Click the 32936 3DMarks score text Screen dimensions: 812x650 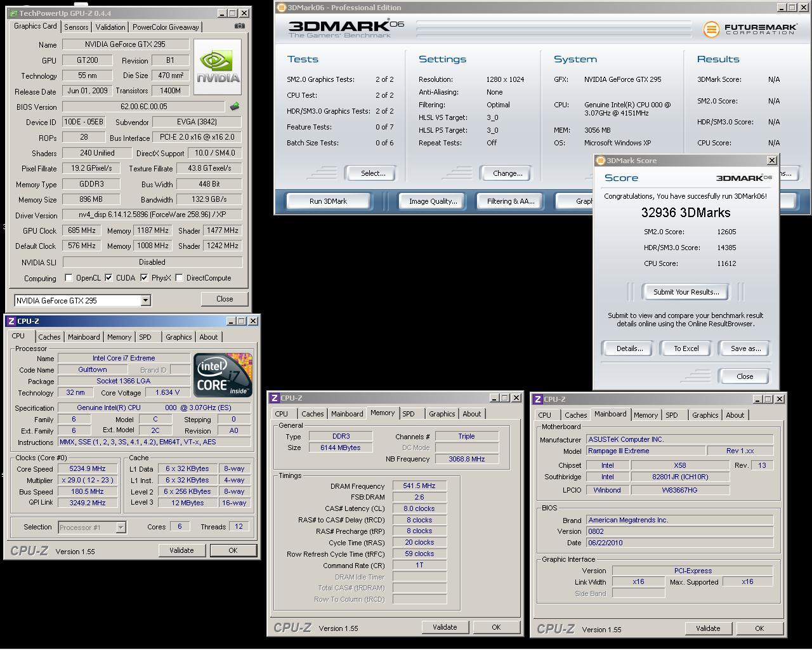coord(686,213)
